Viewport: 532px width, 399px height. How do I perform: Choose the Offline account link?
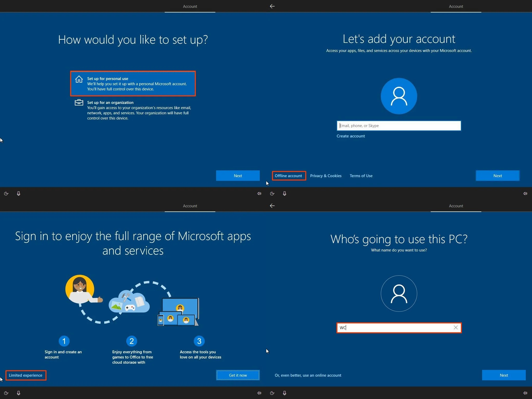coord(288,176)
